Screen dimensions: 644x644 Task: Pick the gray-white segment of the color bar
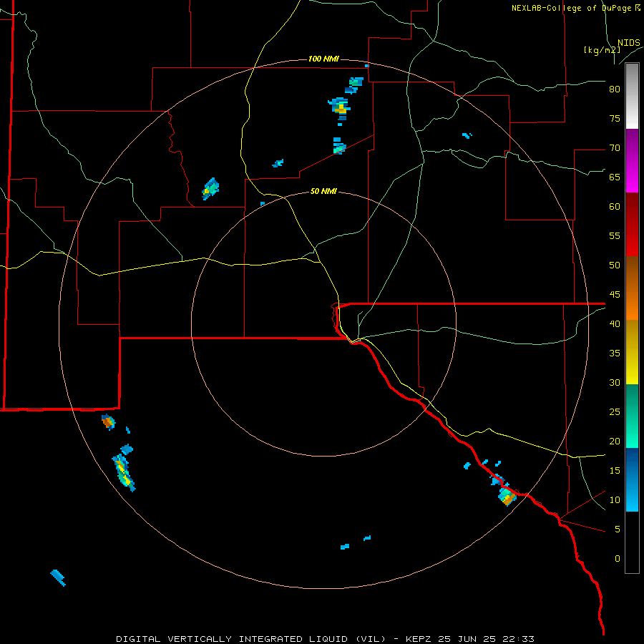pos(632,96)
